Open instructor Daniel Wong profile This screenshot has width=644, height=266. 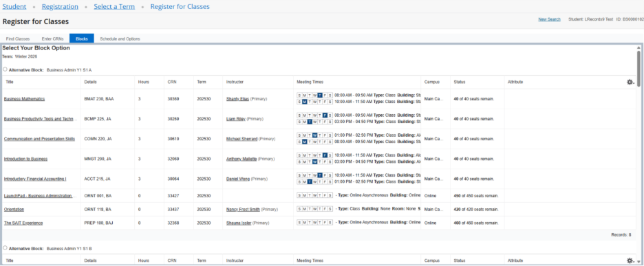pos(238,179)
